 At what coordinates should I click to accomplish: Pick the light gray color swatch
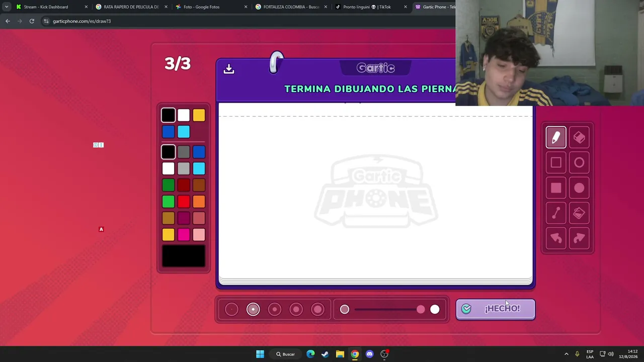point(184,168)
